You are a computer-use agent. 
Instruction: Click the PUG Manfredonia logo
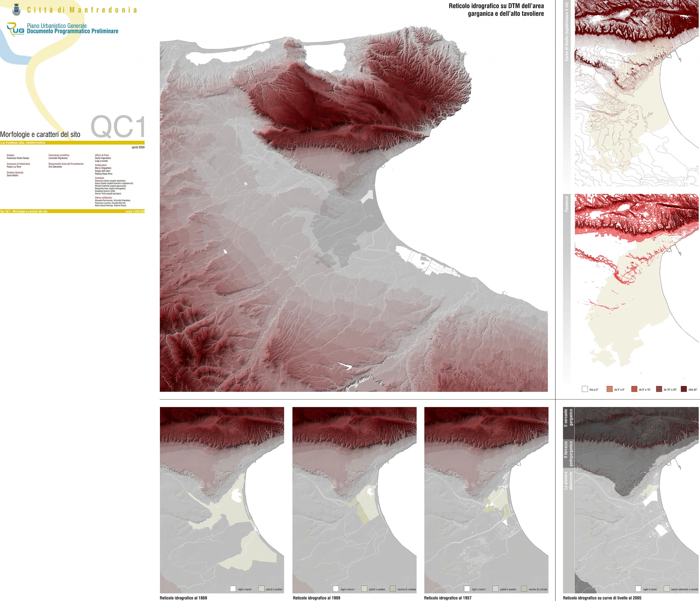coord(16,30)
